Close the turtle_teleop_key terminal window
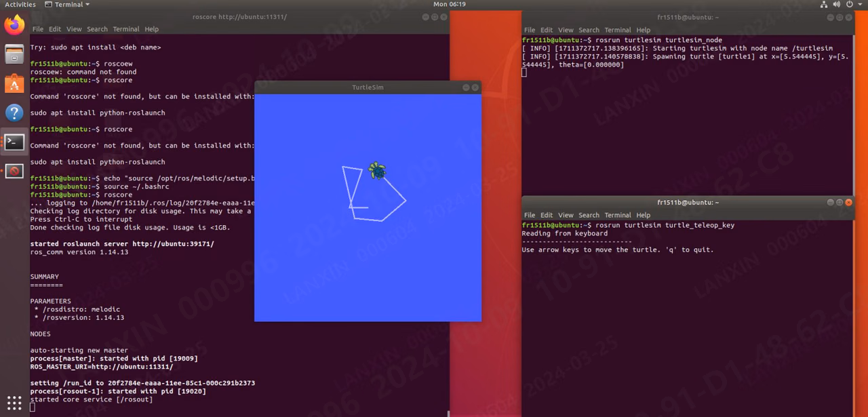Viewport: 868px width, 417px height. pos(848,203)
